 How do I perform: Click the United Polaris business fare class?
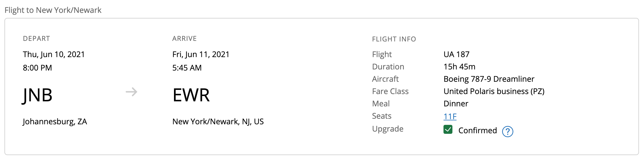pos(494,91)
